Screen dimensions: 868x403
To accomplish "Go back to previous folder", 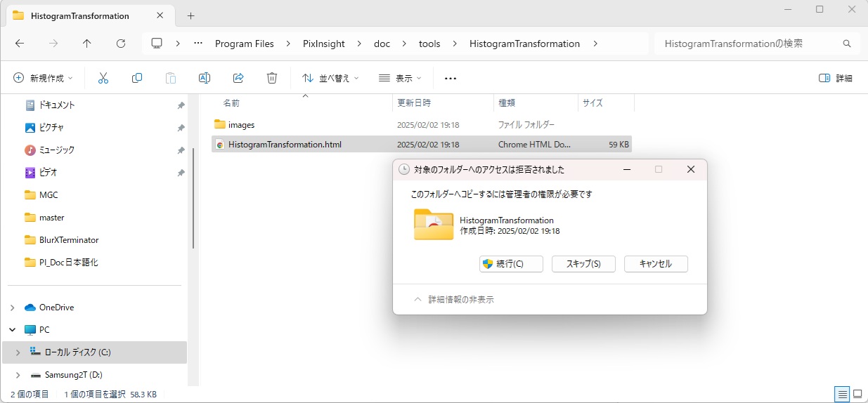I will coord(20,44).
